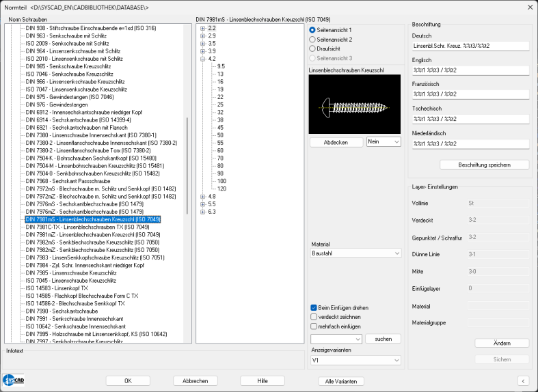Select ISO 7046 Senkschraube Kreuzschlitz
Viewport: 538px width, 392px height.
point(69,74)
